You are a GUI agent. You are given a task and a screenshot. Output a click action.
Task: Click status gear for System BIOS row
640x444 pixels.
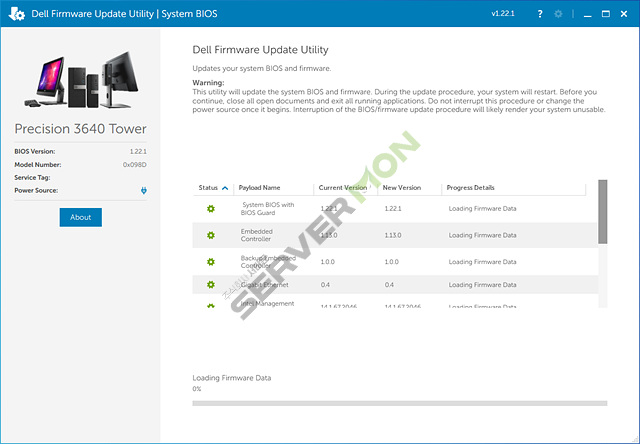(211, 209)
